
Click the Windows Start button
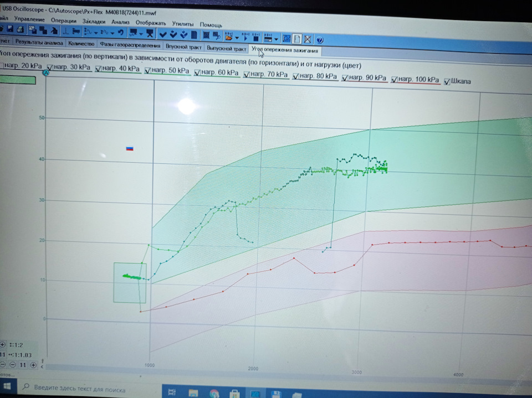(7, 386)
